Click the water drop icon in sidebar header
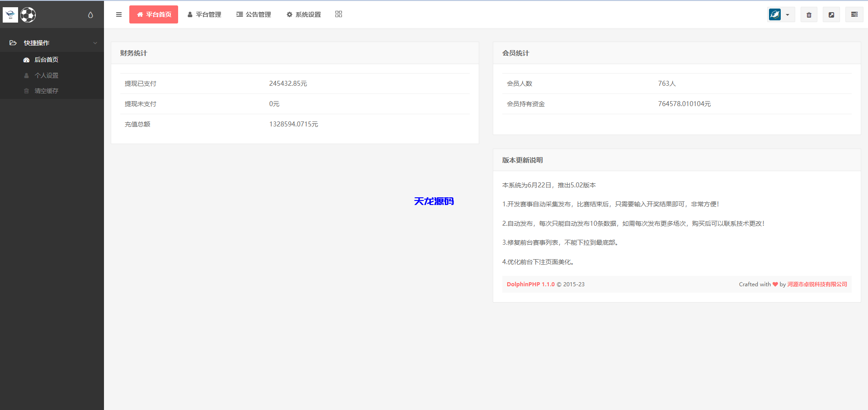868x410 pixels. tap(90, 14)
